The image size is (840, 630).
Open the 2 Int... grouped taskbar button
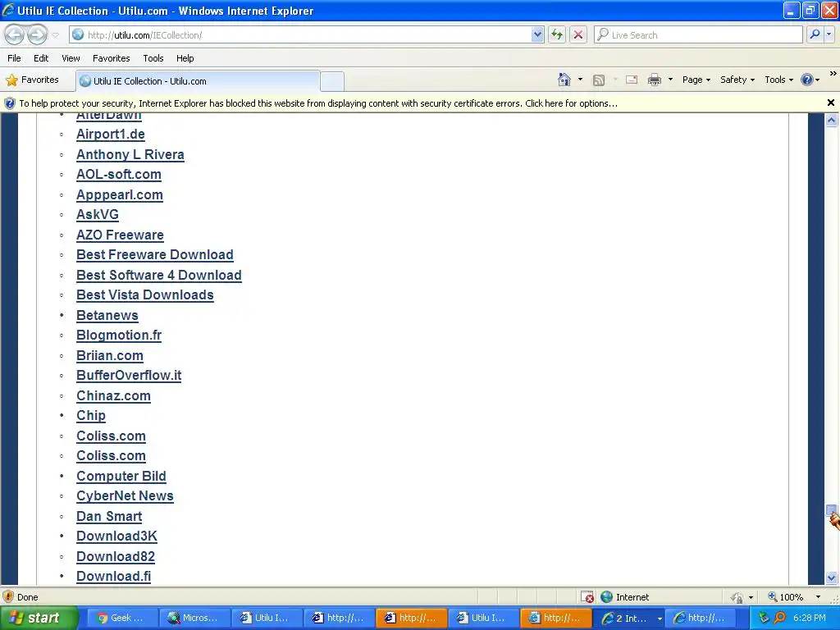pyautogui.click(x=628, y=619)
